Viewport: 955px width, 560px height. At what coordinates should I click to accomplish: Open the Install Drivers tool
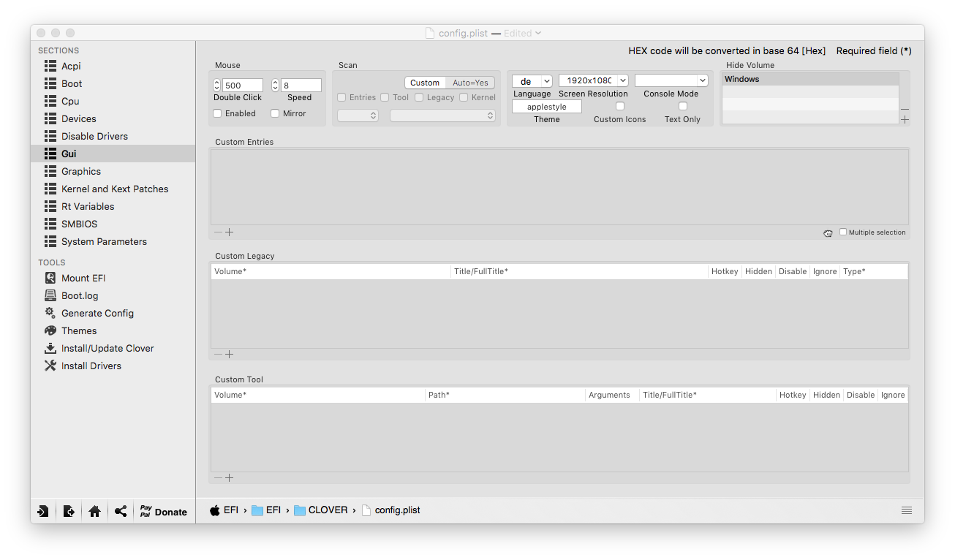point(113,366)
